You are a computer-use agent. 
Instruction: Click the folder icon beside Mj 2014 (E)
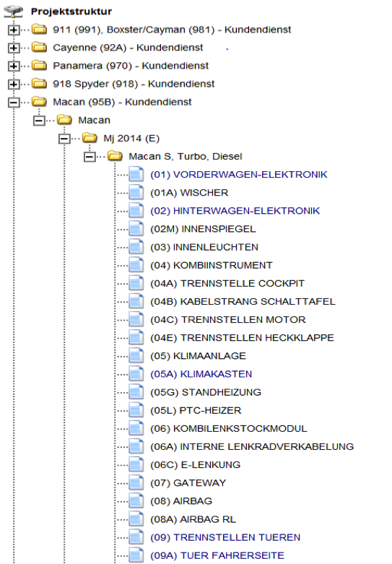pos(90,138)
